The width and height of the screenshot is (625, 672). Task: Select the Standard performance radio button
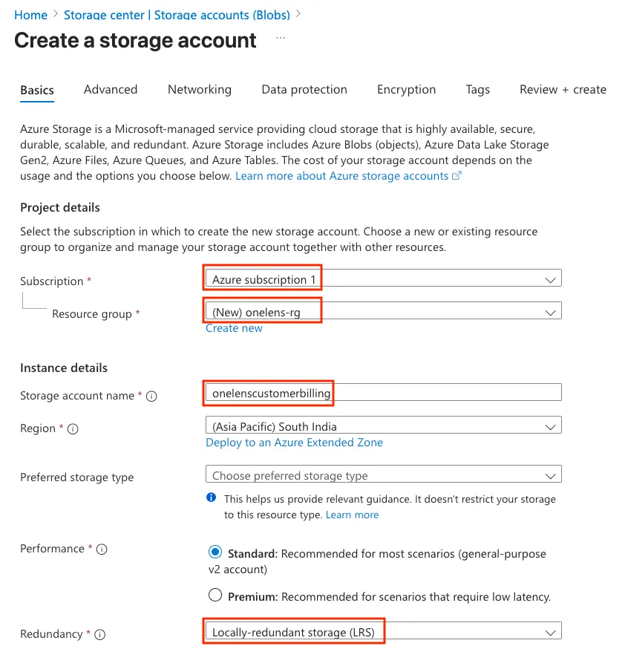(215, 552)
